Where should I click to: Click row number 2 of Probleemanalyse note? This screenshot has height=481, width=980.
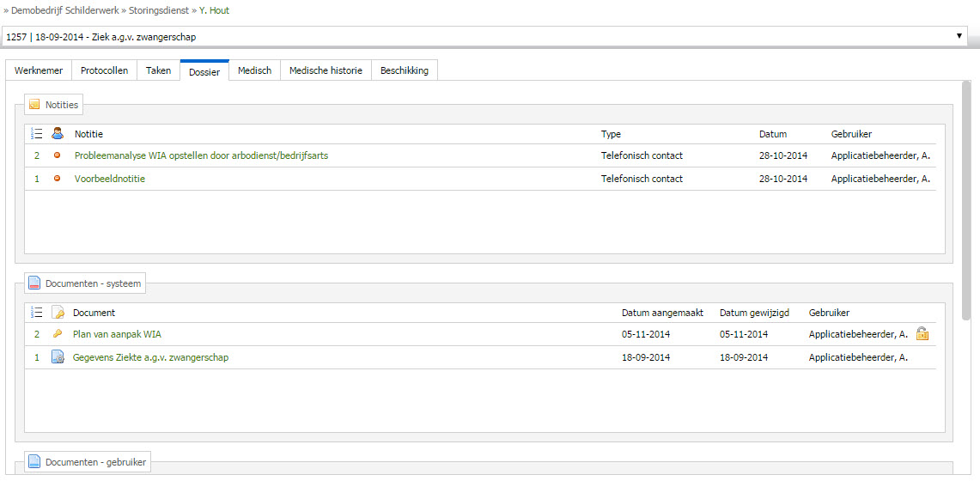[37, 155]
